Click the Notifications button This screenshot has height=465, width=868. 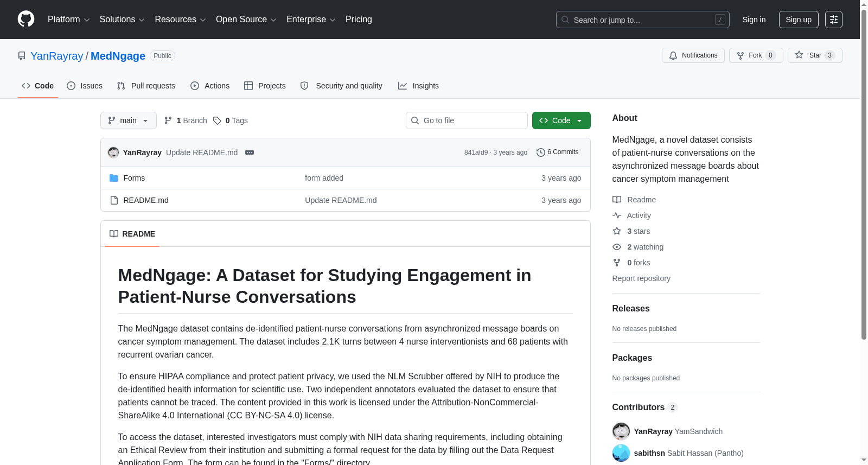tap(693, 55)
